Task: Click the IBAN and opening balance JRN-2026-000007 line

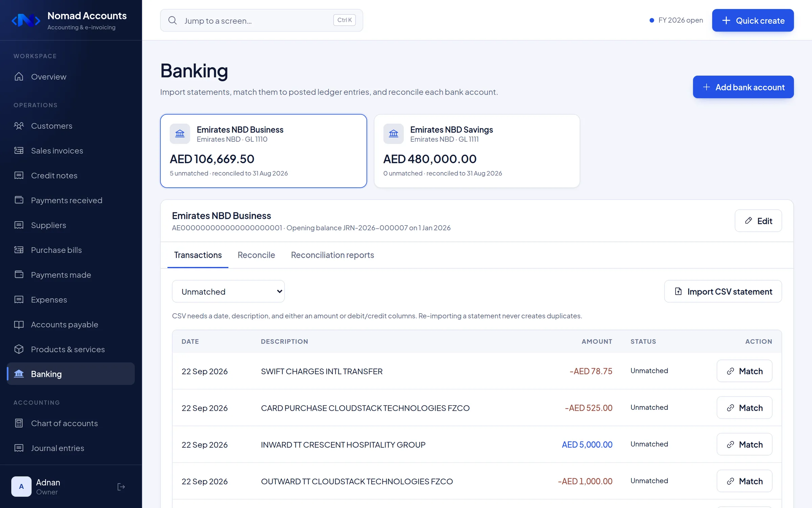Action: [311, 228]
